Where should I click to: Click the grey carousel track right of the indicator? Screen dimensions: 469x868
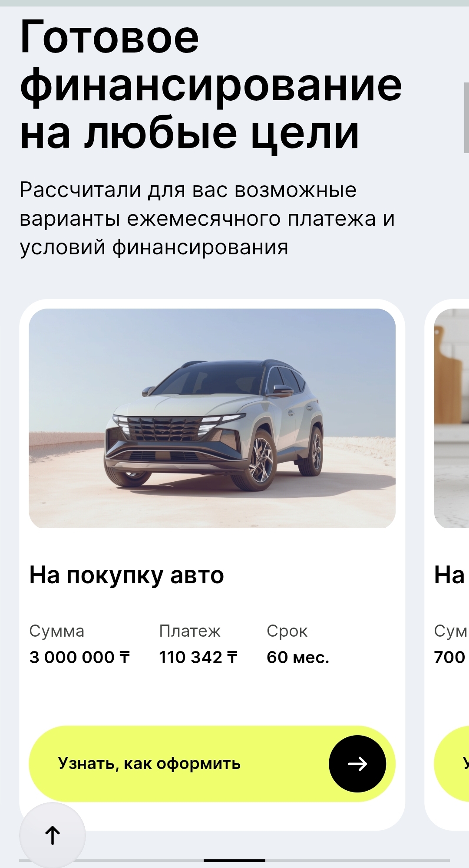tap(357, 860)
